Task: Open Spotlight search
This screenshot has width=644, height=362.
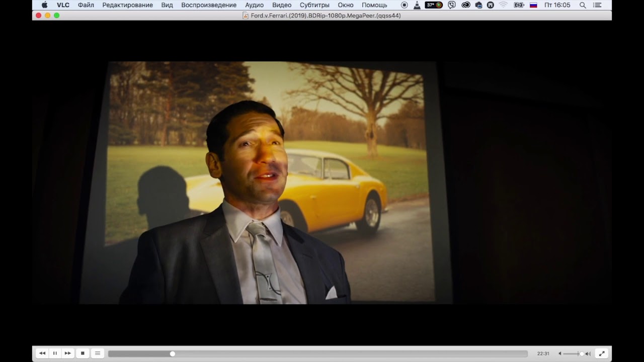Action: point(583,5)
